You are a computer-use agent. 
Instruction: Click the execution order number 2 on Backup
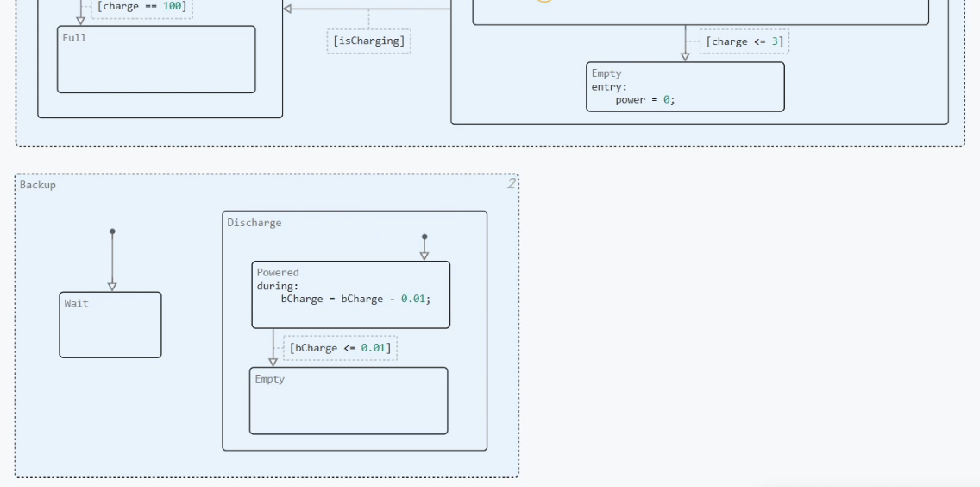[512, 183]
